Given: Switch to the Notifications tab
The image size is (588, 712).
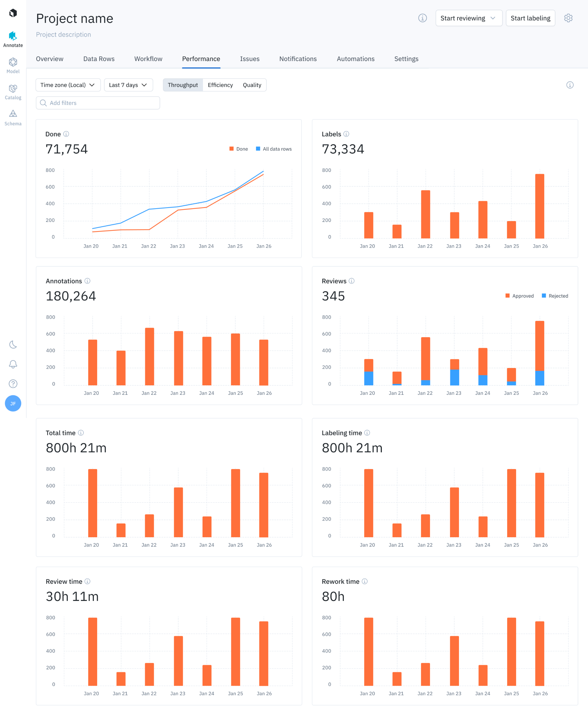Looking at the screenshot, I should coord(298,59).
